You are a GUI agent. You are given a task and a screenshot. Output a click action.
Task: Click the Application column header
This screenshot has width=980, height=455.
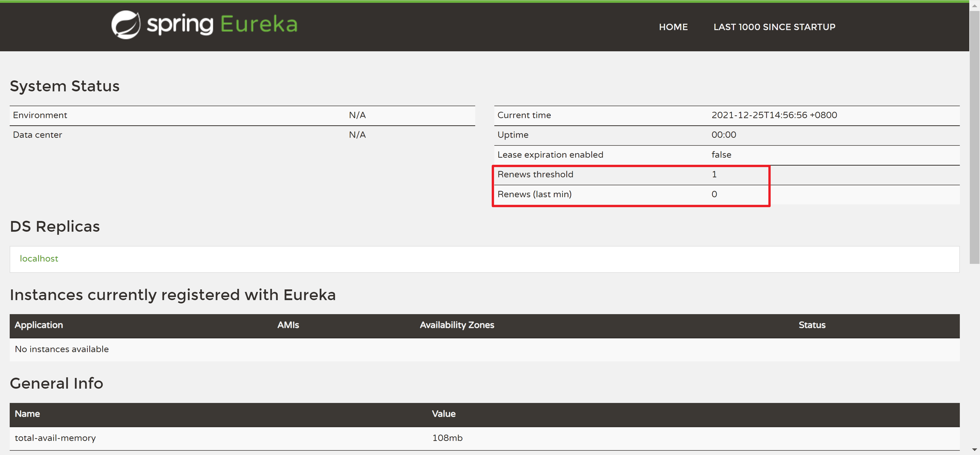tap(39, 325)
